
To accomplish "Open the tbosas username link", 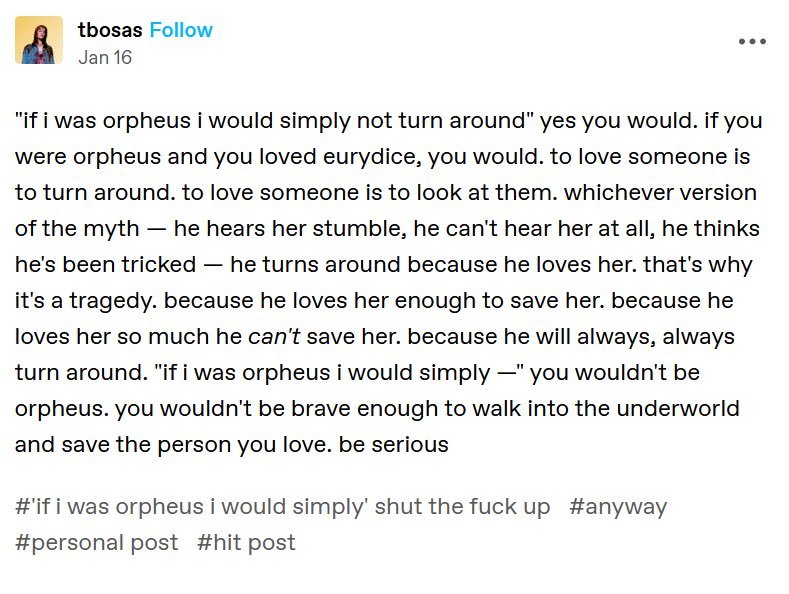I will click(x=110, y=30).
